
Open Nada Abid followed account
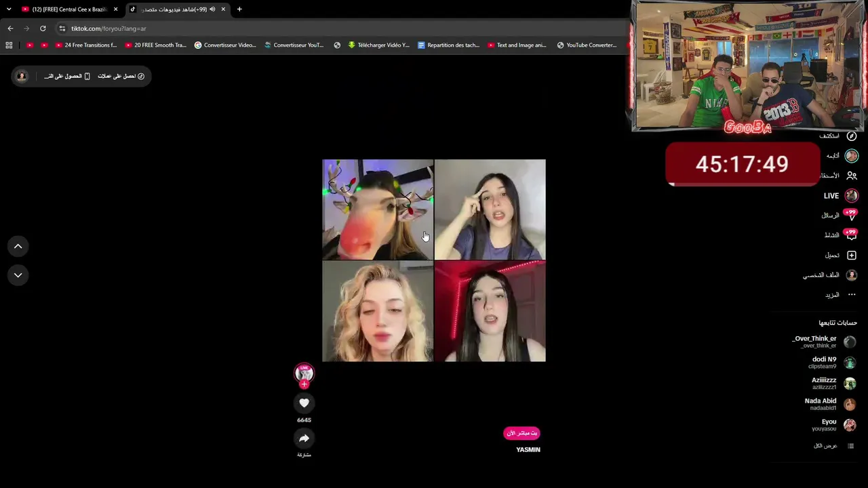tap(830, 404)
